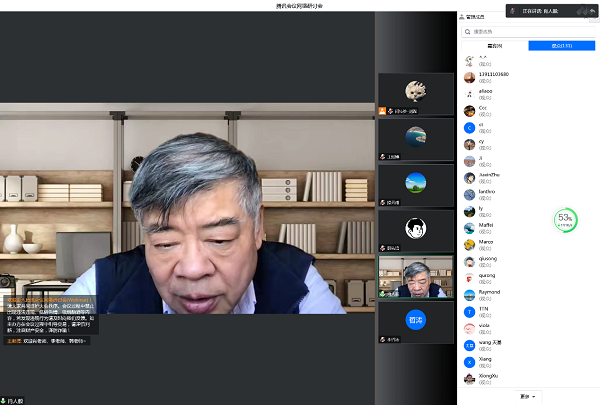The image size is (600, 405).
Task: Click the green 53% circular progress indicator
Action: point(565,218)
